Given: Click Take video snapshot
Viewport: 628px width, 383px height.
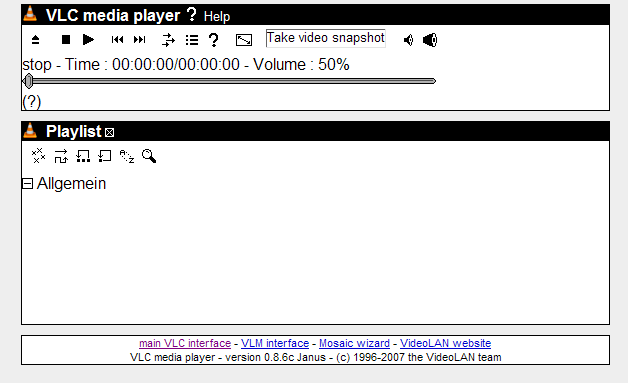Looking at the screenshot, I should coord(326,38).
